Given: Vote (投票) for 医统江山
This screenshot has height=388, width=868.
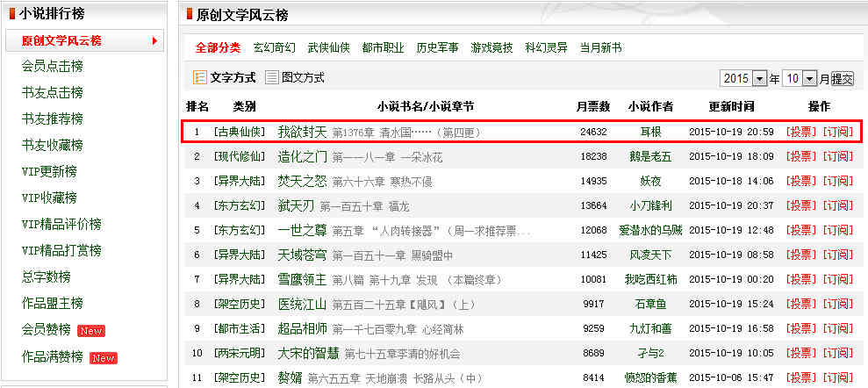Looking at the screenshot, I should point(801,305).
